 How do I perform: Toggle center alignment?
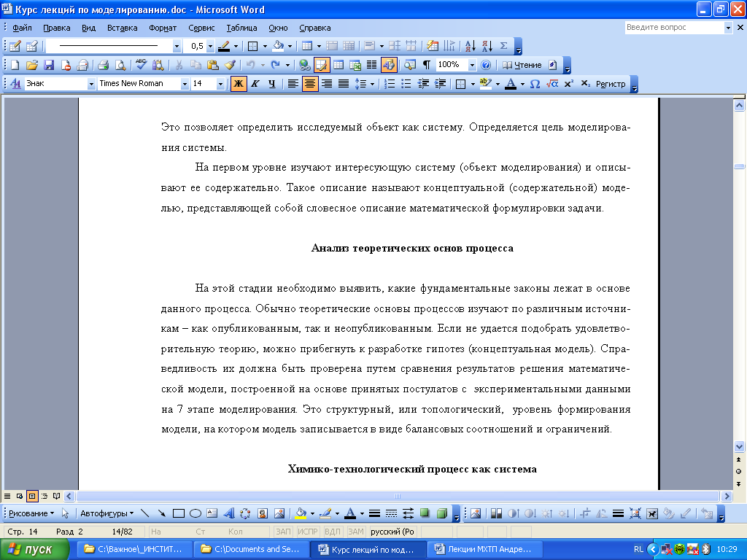coord(310,84)
